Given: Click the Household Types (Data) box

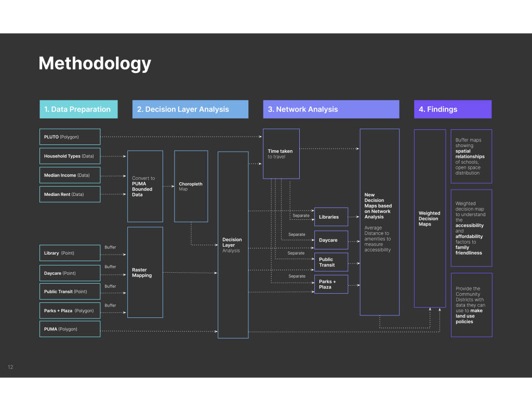Looking at the screenshot, I should [70, 156].
